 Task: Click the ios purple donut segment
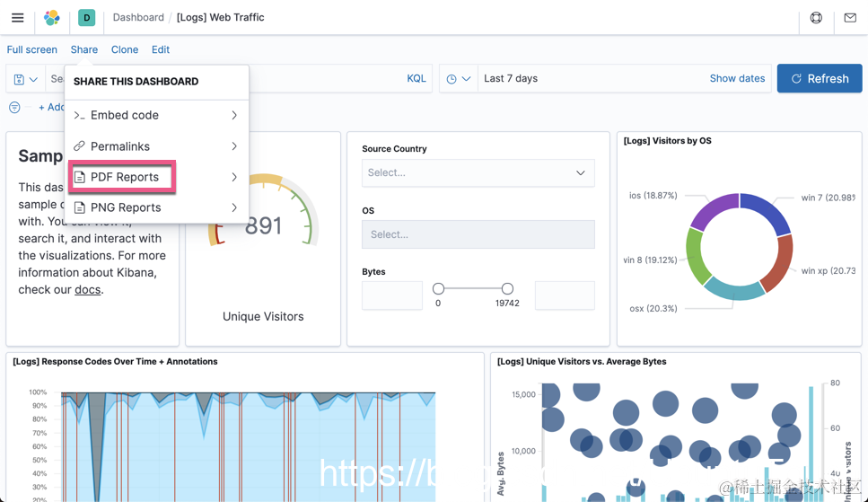[x=713, y=208]
